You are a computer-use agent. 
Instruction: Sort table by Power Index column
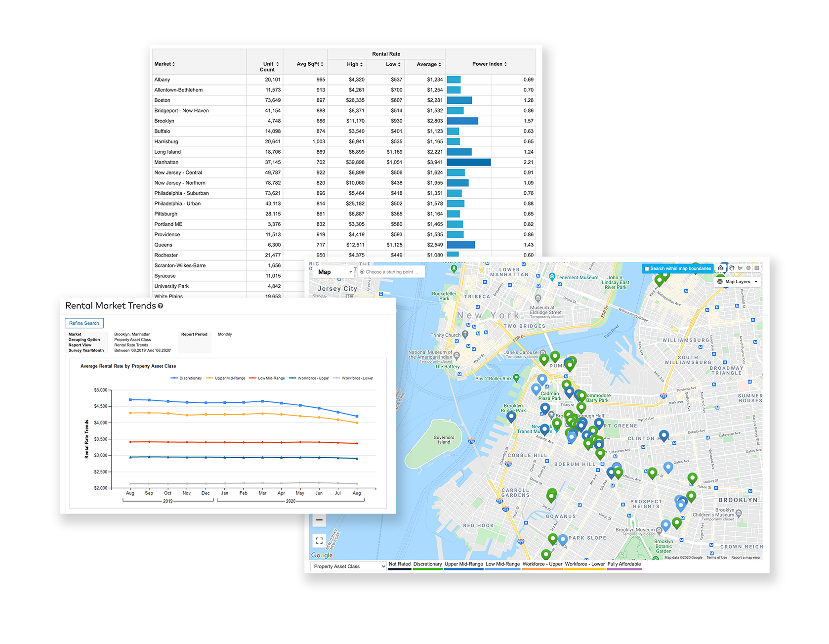489,64
